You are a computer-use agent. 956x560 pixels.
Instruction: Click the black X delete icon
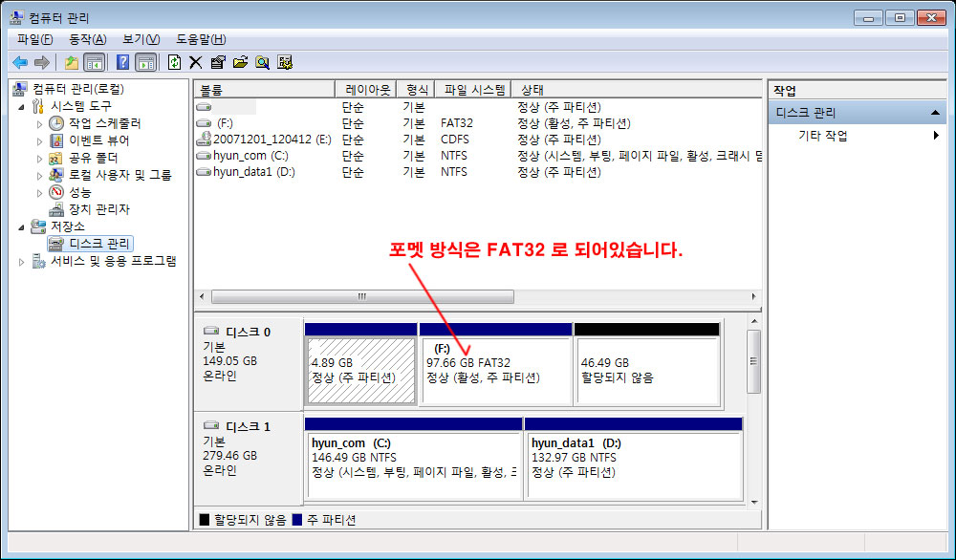(196, 62)
